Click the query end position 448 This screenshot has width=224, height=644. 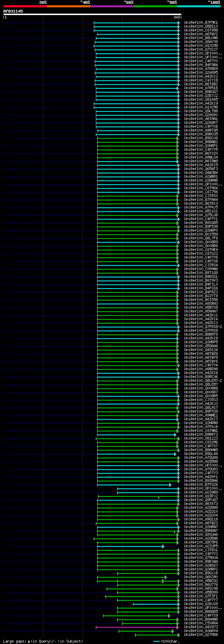click(177, 17)
